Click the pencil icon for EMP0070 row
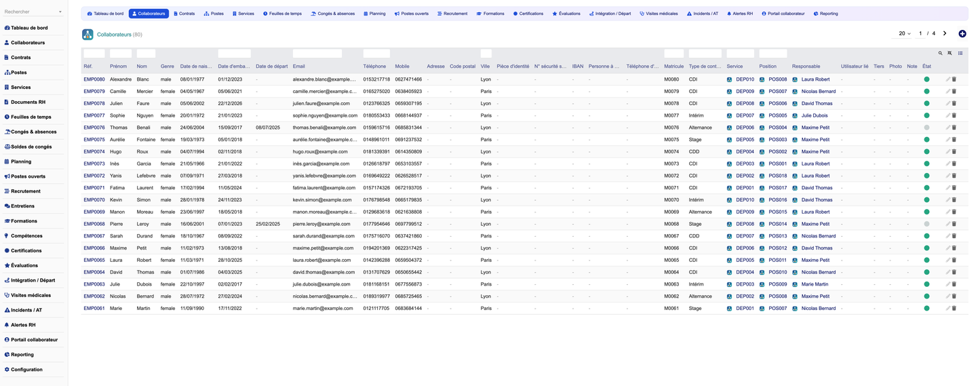The image size is (980, 386). 947,200
